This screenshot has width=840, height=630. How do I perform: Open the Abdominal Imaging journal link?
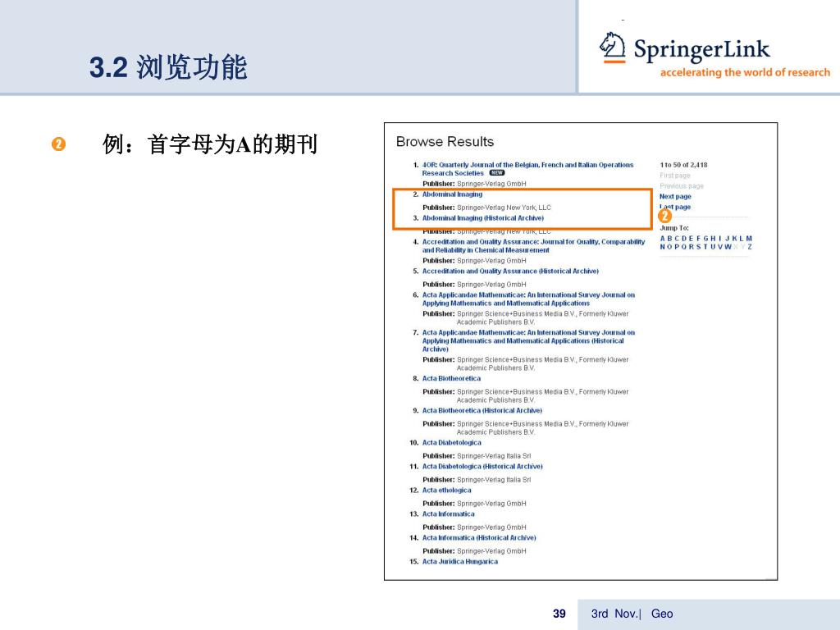452,194
